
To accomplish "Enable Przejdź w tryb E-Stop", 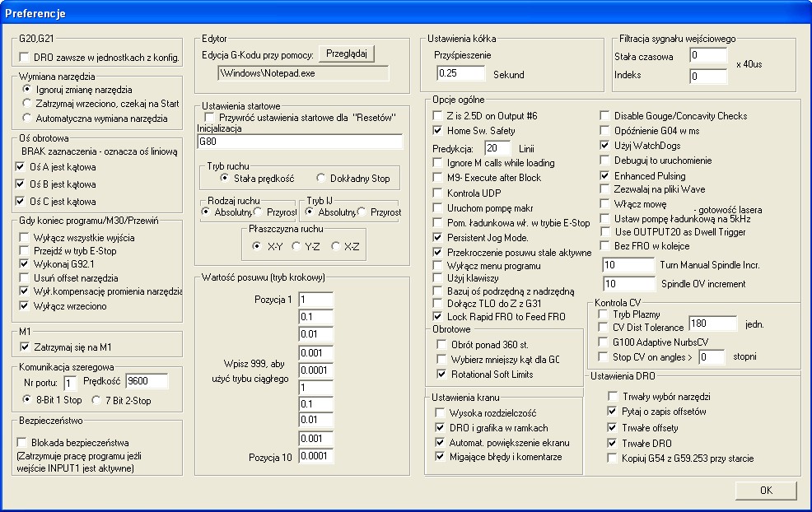I will pos(24,250).
